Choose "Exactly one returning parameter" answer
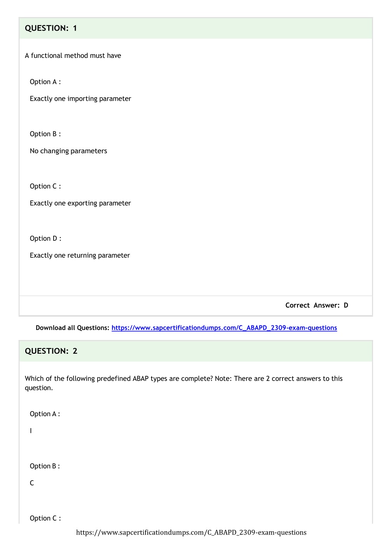Image resolution: width=392 pixels, height=554 pixels. coord(80,255)
